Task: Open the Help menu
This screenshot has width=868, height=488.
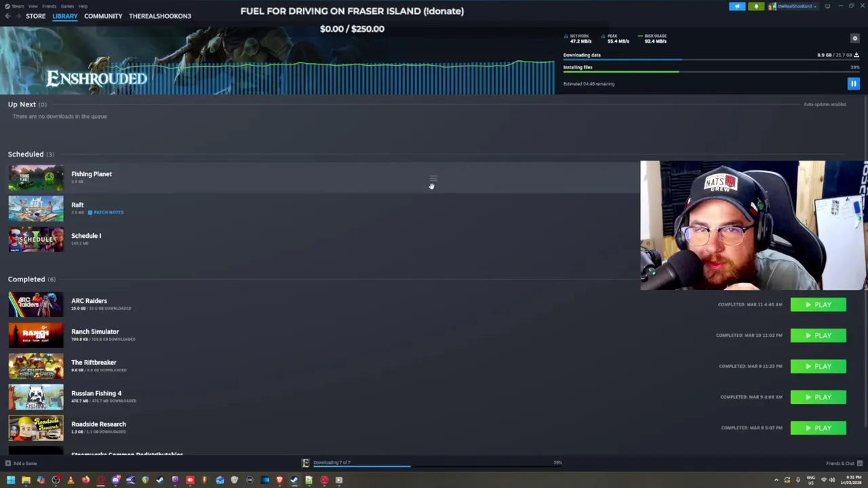Action: (83, 6)
